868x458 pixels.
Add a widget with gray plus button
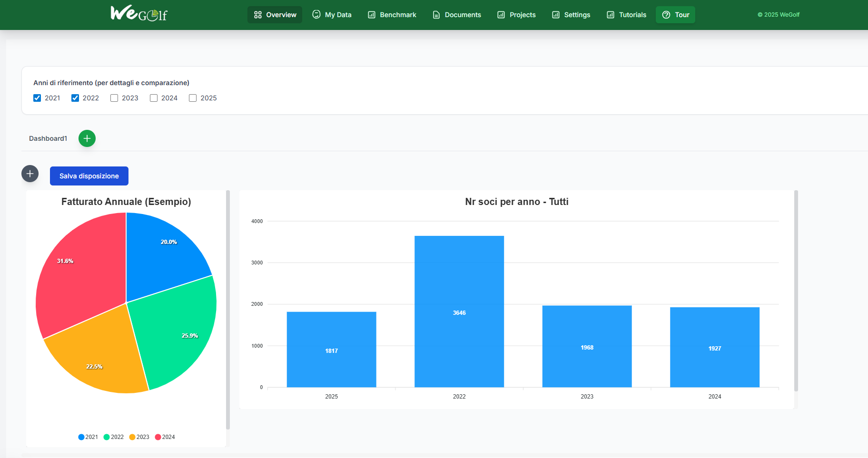click(30, 174)
